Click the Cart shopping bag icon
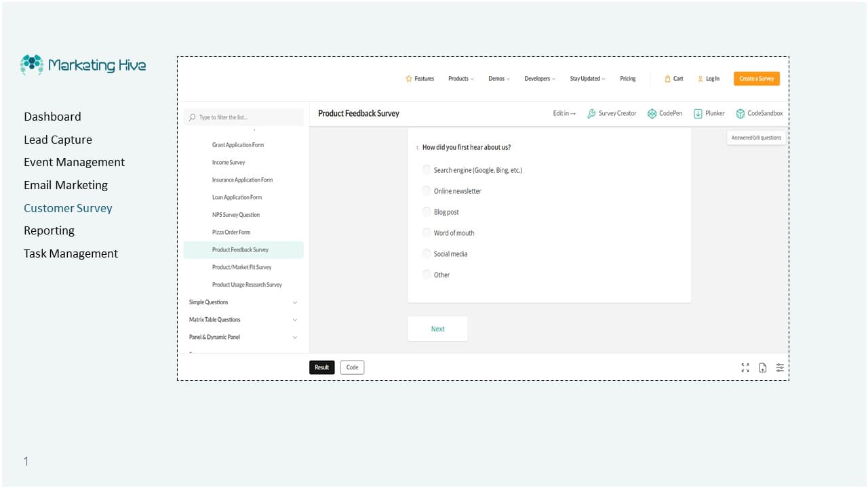This screenshot has height=488, width=868. tap(668, 79)
